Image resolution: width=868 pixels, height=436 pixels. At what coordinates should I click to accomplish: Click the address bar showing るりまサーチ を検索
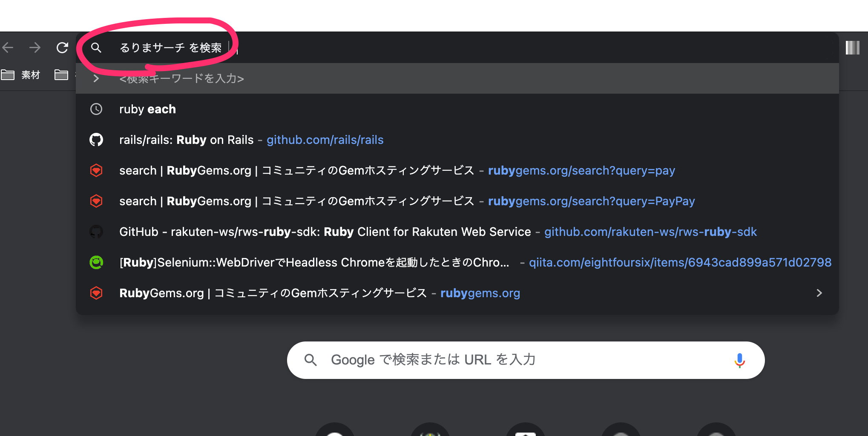pos(457,48)
